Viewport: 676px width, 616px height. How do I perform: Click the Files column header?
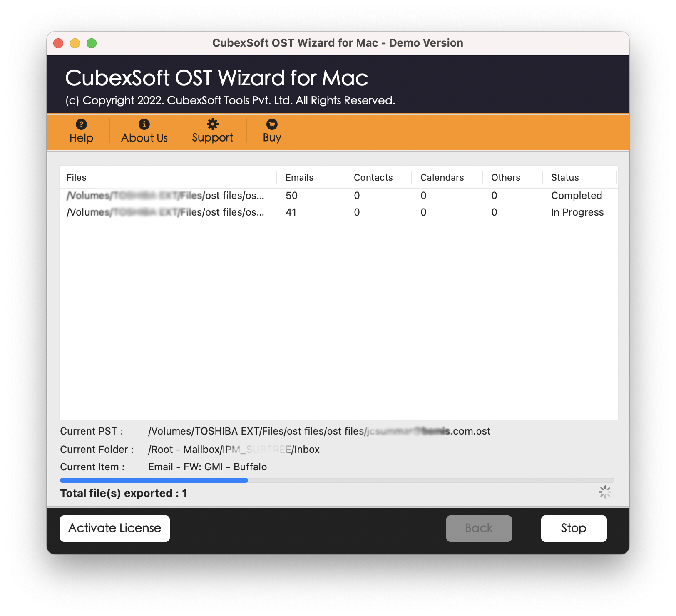tap(77, 178)
